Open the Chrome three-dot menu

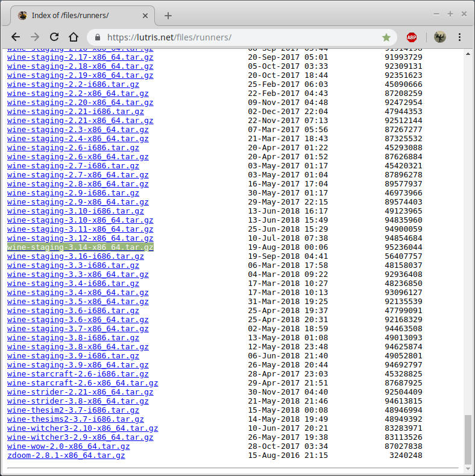click(x=459, y=37)
